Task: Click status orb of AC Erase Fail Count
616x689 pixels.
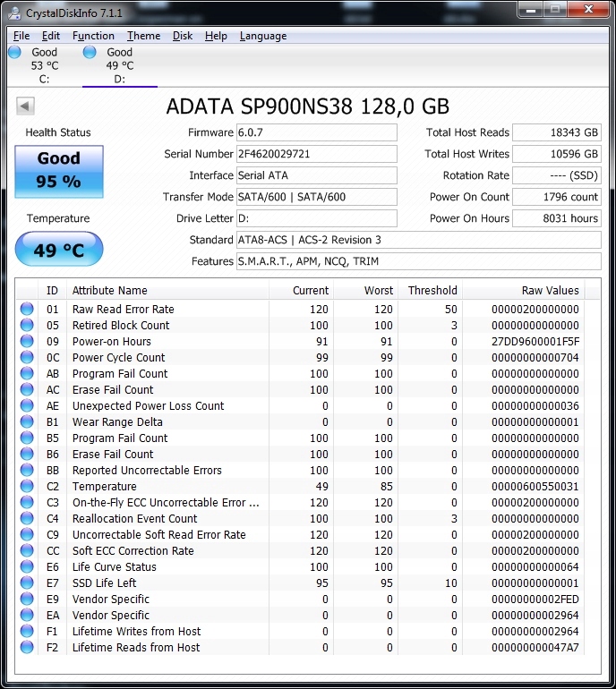Action: click(x=27, y=389)
